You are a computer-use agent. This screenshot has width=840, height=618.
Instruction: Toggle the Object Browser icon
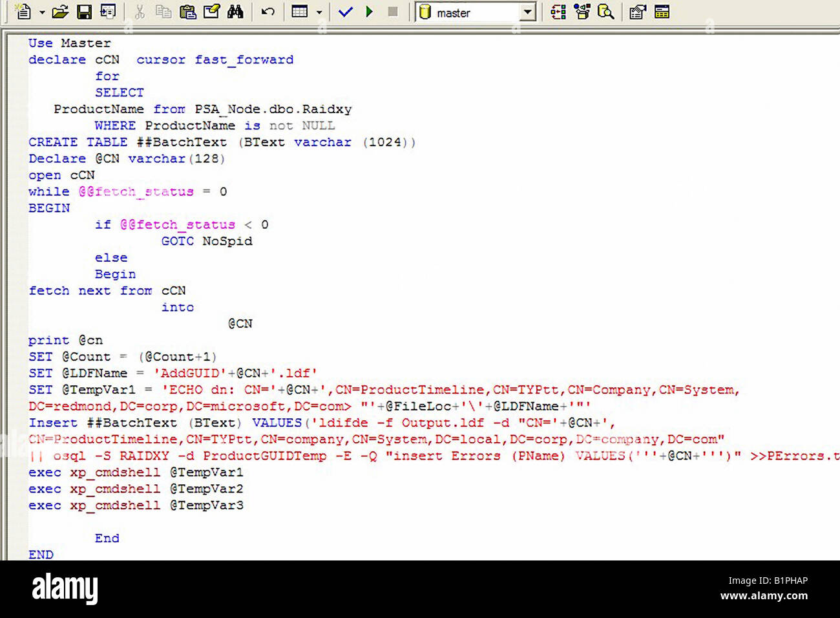click(582, 12)
